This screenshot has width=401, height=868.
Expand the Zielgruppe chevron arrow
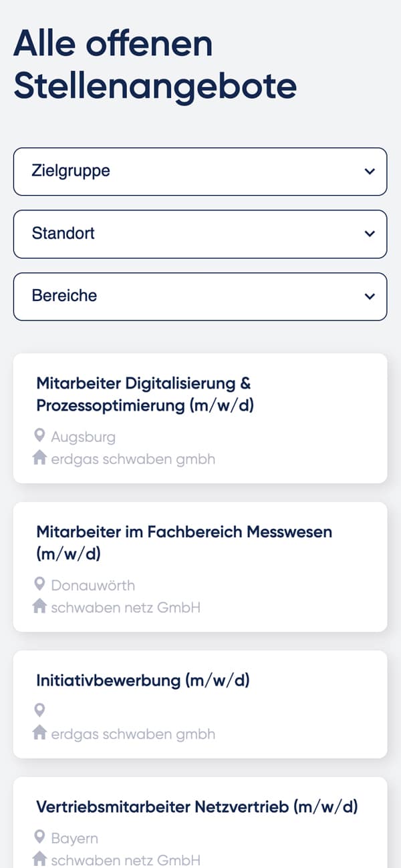coord(370,172)
